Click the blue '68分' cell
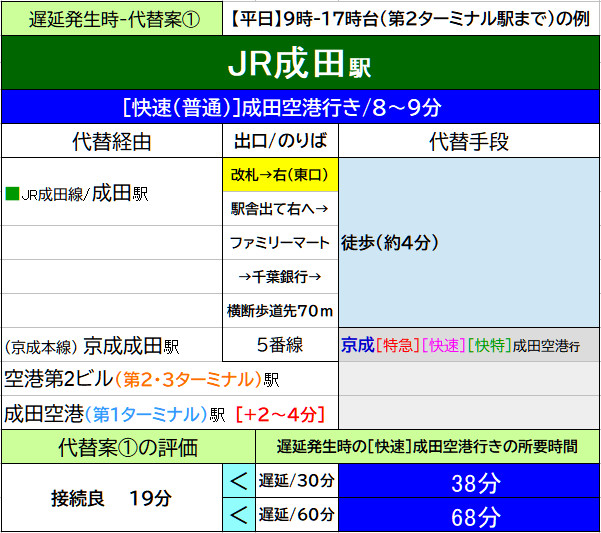This screenshot has width=601, height=533. pos(469,515)
